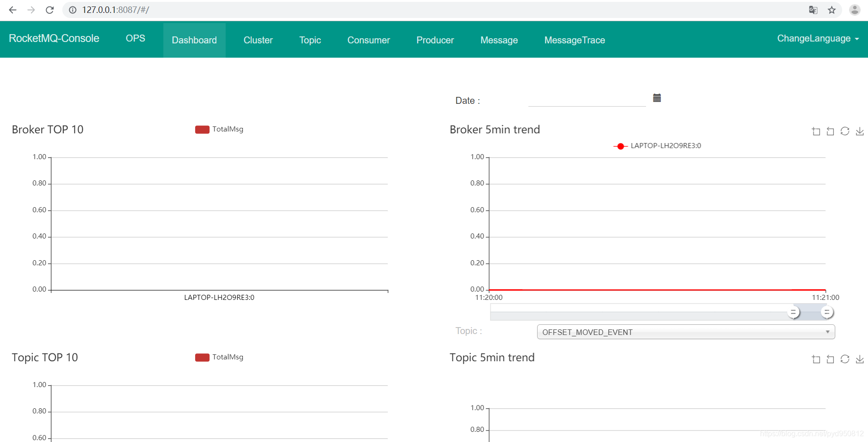Click the browser forward arrow
This screenshot has width=868, height=442.
click(x=31, y=10)
